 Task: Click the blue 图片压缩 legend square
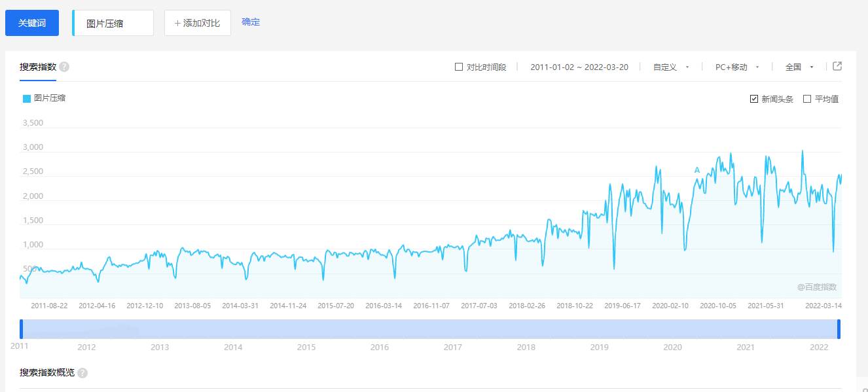[27, 99]
